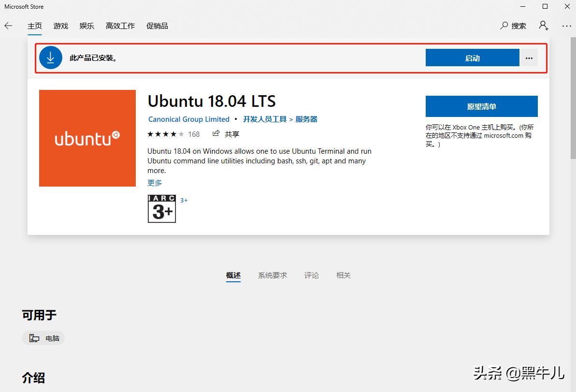576x392 pixels.
Task: Click the 启动 button
Action: pos(472,57)
